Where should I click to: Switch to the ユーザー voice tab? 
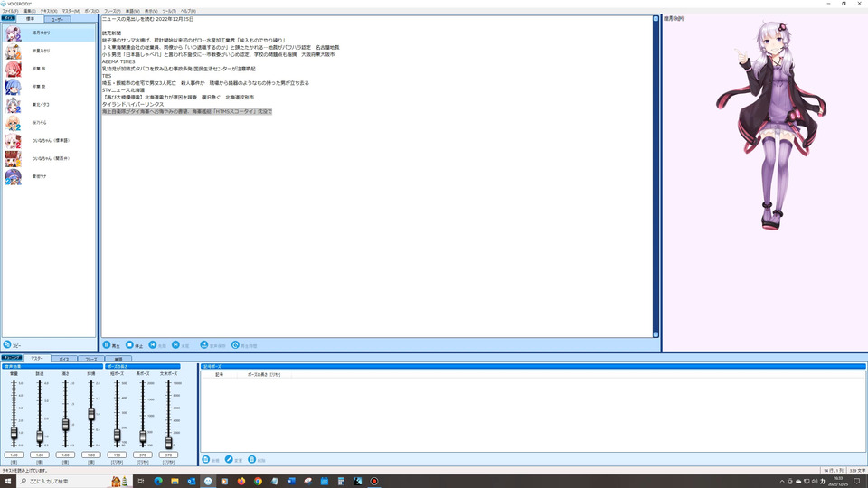pyautogui.click(x=57, y=19)
